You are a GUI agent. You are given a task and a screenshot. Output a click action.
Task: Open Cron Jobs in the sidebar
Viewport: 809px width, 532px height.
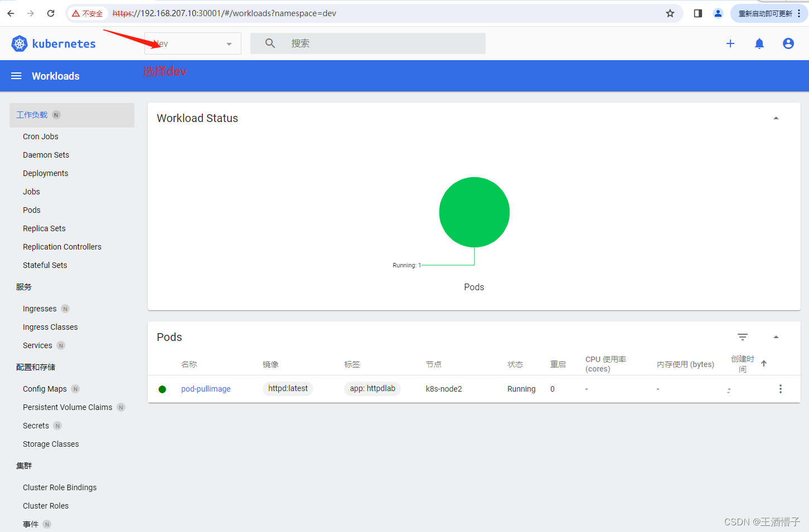(41, 136)
